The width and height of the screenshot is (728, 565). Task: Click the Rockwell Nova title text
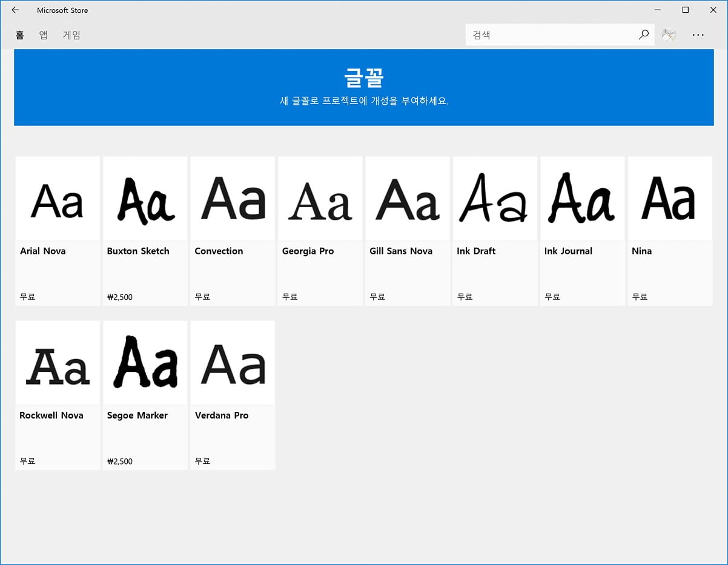click(51, 415)
